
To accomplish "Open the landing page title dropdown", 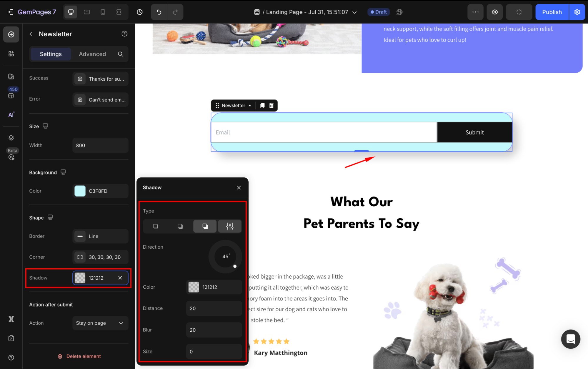I will click(x=354, y=12).
